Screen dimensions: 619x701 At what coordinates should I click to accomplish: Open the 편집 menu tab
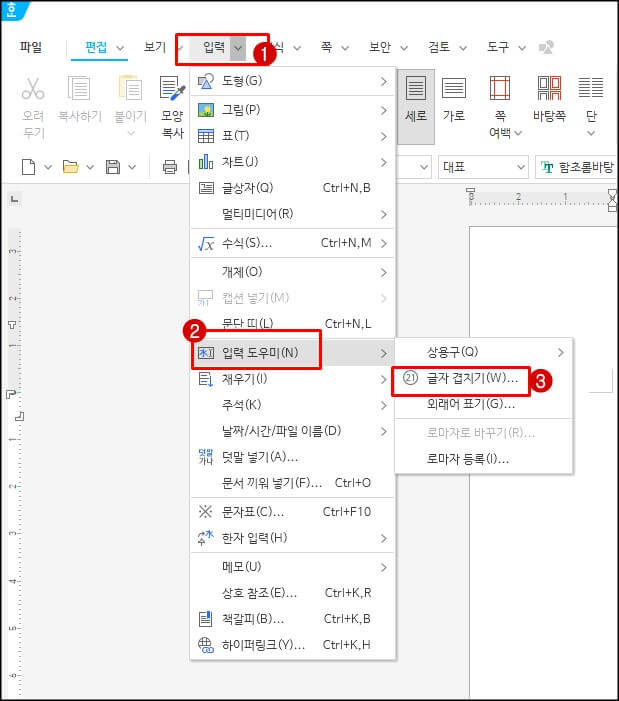click(x=96, y=47)
